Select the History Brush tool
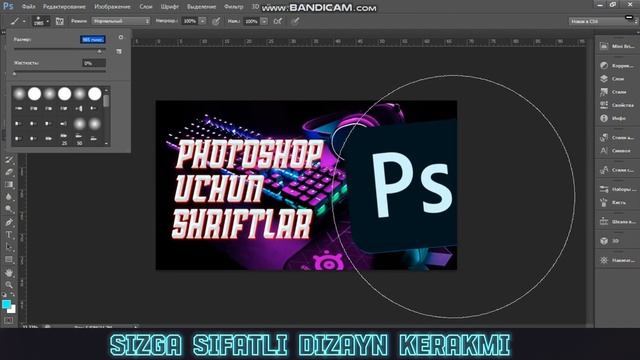 [9, 160]
